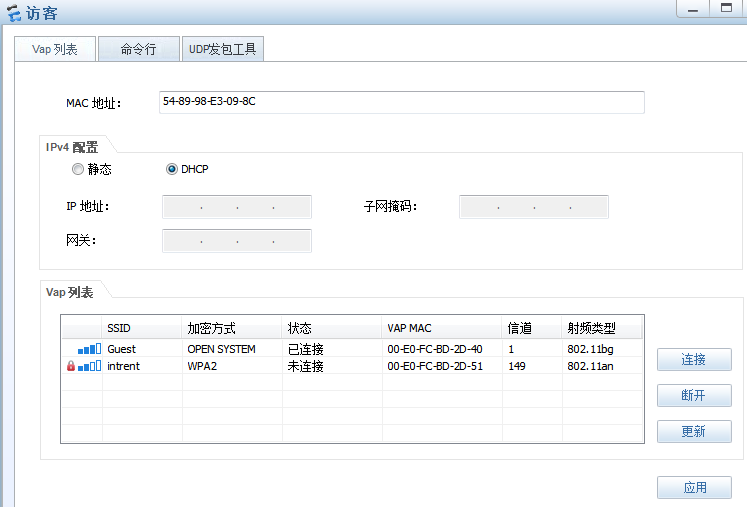Click the 未连接 status cell
747x507 pixels.
pyautogui.click(x=332, y=366)
